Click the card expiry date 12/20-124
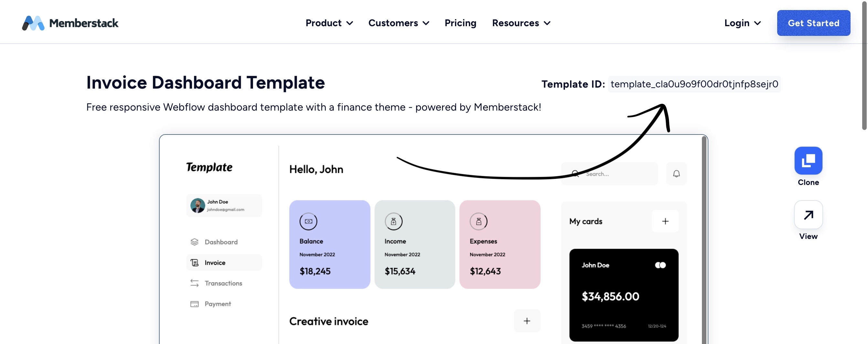 pyautogui.click(x=657, y=326)
